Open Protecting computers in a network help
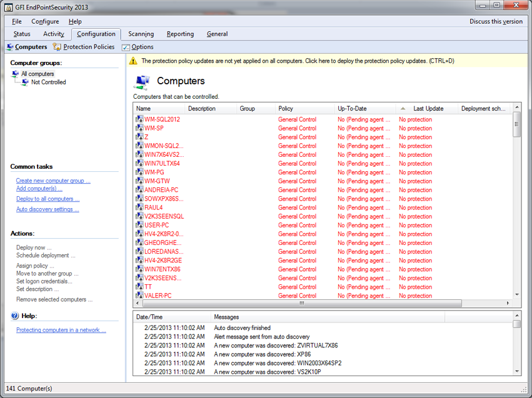The height and width of the screenshot is (398, 532). coord(61,330)
